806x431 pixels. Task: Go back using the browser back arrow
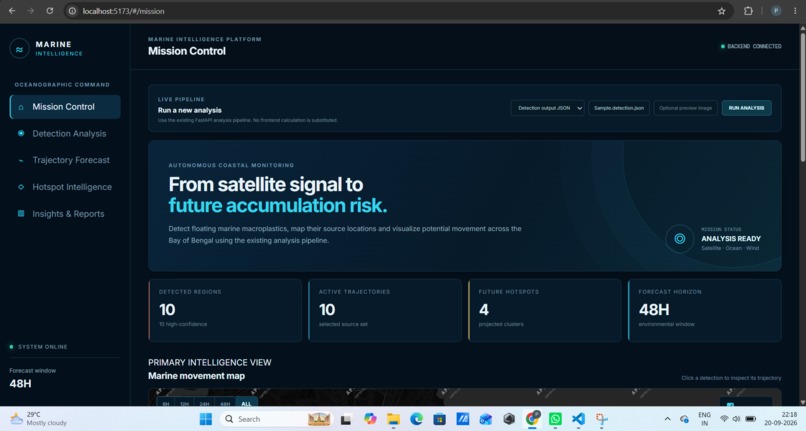(x=12, y=11)
